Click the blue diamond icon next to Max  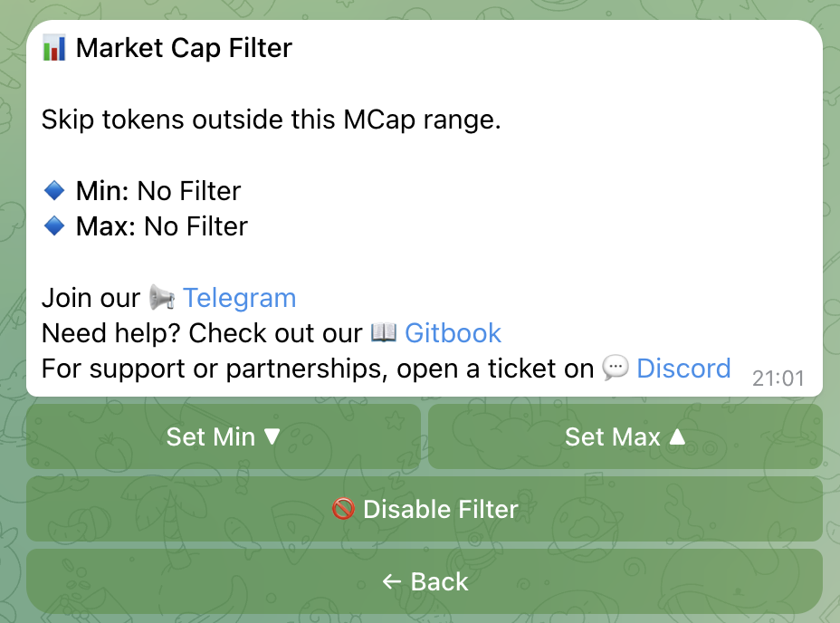click(53, 225)
